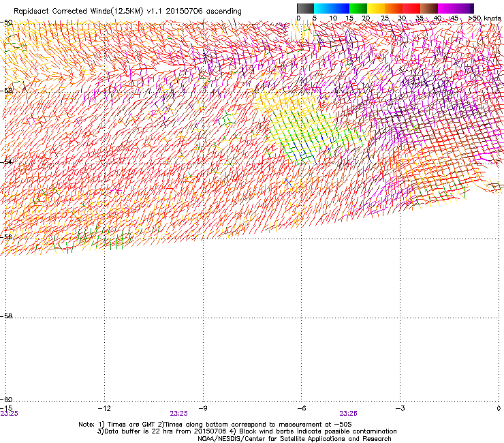This screenshot has width=504, height=443.
Task: Click the 23:26 swath time label
Action: coord(349,414)
